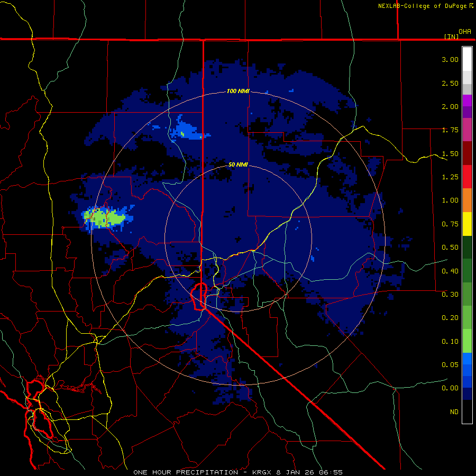The width and height of the screenshot is (476, 476).
Task: Click the "2.50" legend value
Action: click(x=450, y=83)
